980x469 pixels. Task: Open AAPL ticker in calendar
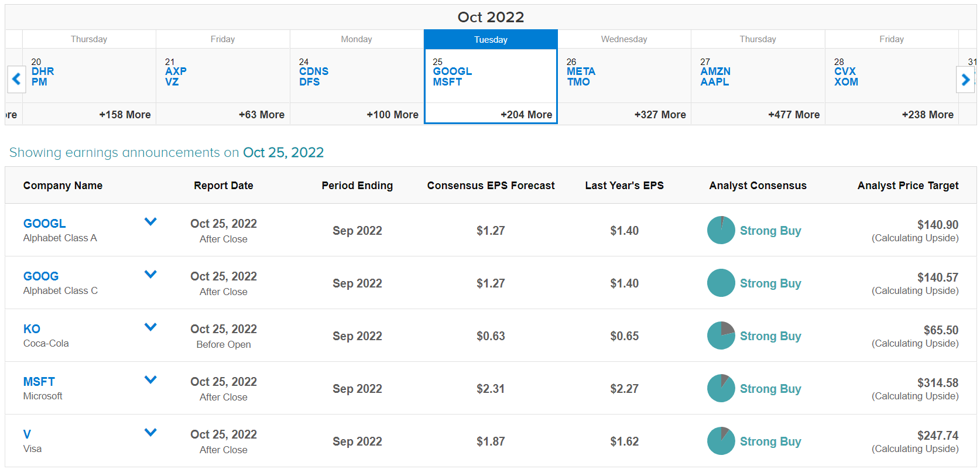[x=715, y=82]
